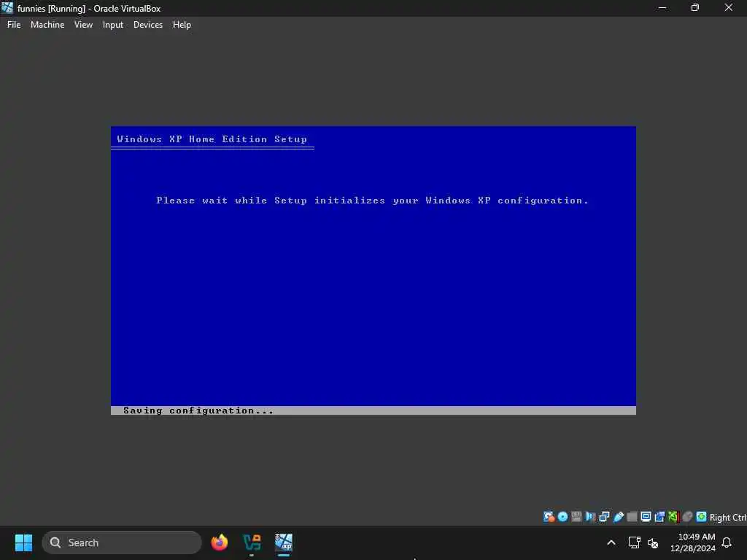Click the keyboard capture arrow icon
Screen dimensions: 747x560
pos(701,517)
